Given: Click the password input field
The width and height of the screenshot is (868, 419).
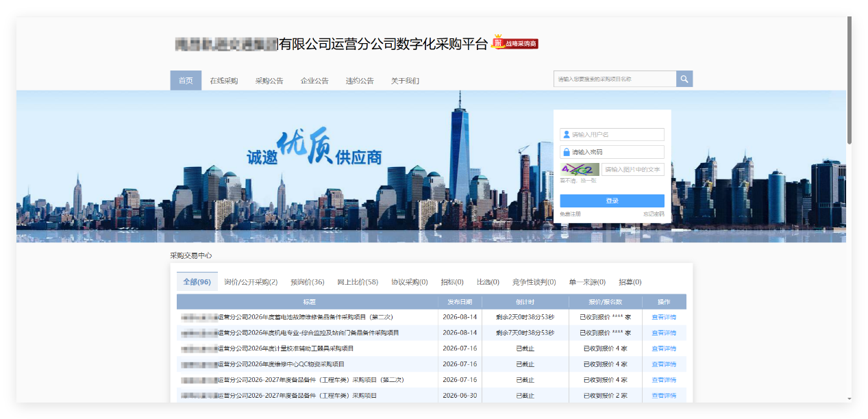Looking at the screenshot, I should pos(612,152).
